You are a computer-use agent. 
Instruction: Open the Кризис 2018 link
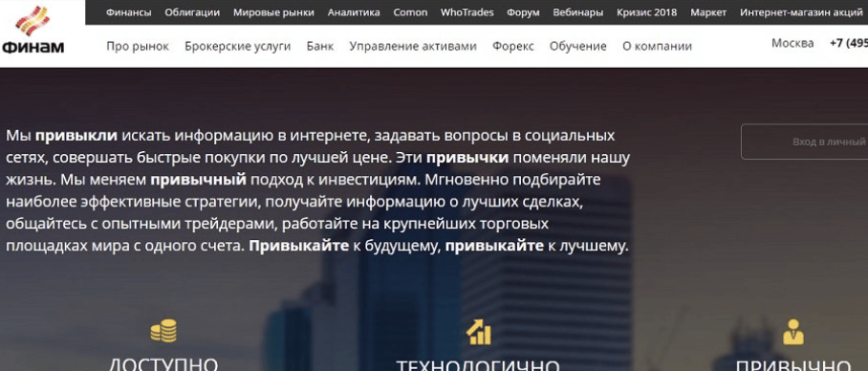tap(646, 12)
